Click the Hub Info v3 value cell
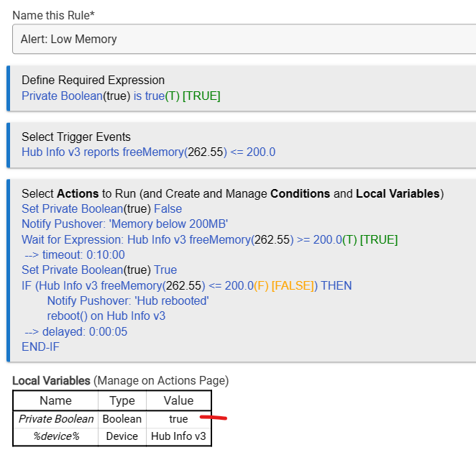 click(x=178, y=436)
